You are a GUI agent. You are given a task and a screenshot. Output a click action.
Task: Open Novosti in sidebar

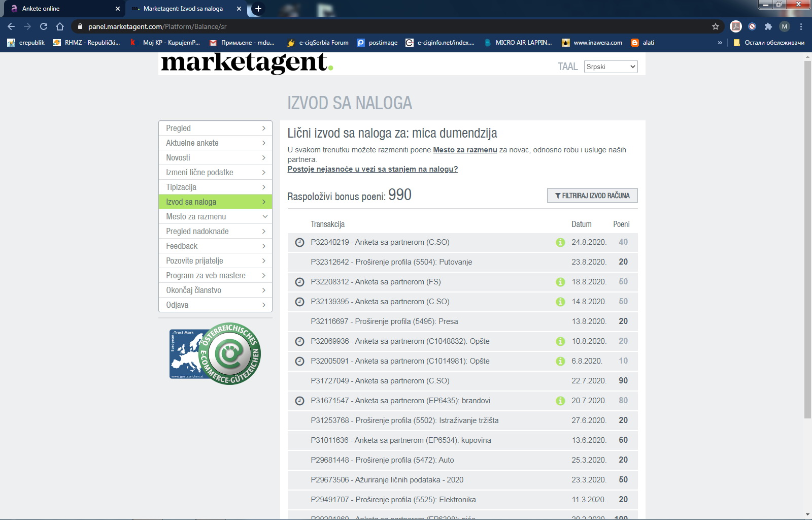pos(215,157)
